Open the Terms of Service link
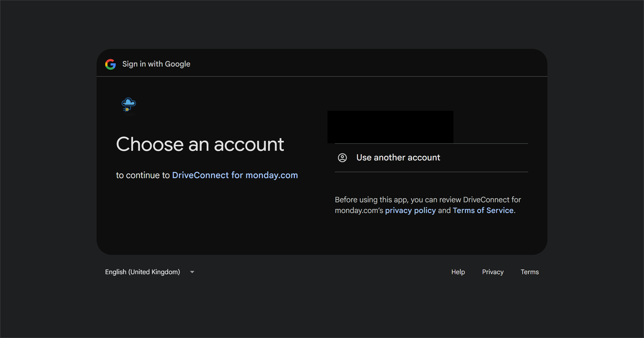 click(x=483, y=210)
